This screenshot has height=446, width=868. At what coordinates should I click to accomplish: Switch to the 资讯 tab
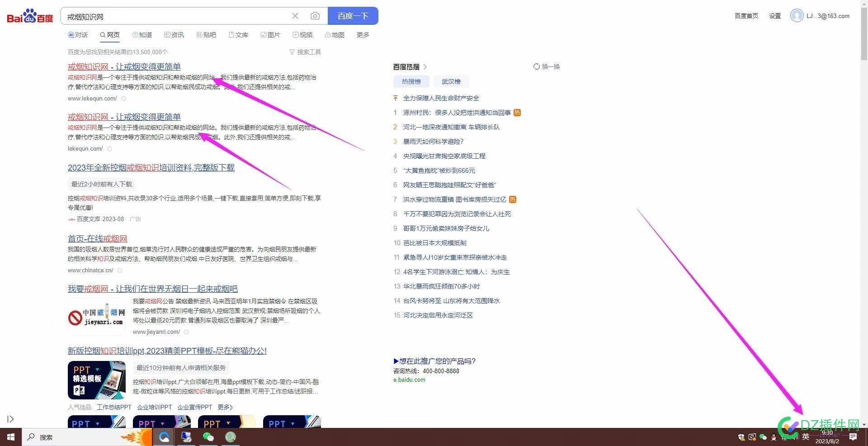point(174,35)
